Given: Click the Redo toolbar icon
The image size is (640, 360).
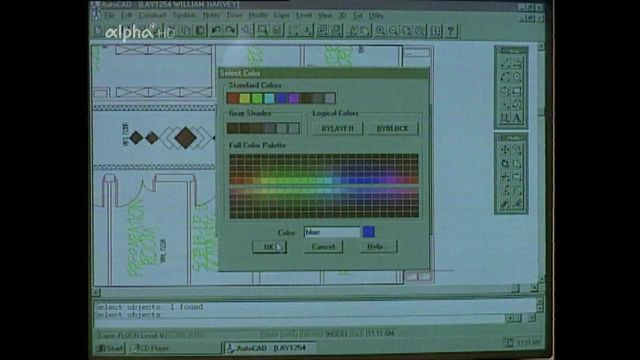Looking at the screenshot, I should point(231,31).
